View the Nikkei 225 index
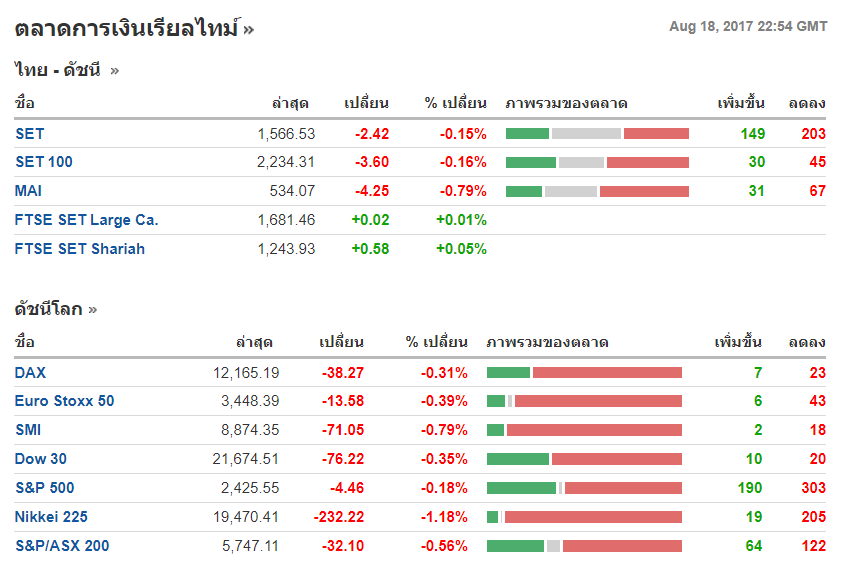 (51, 517)
